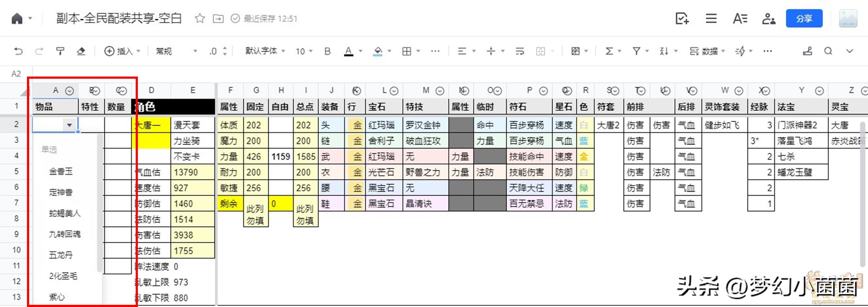Select row 5 header

[16, 171]
